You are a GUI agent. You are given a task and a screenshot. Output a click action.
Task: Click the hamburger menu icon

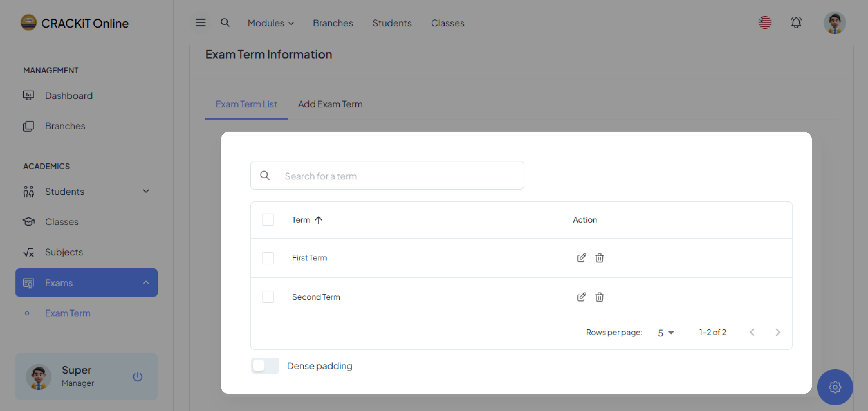pyautogui.click(x=201, y=22)
